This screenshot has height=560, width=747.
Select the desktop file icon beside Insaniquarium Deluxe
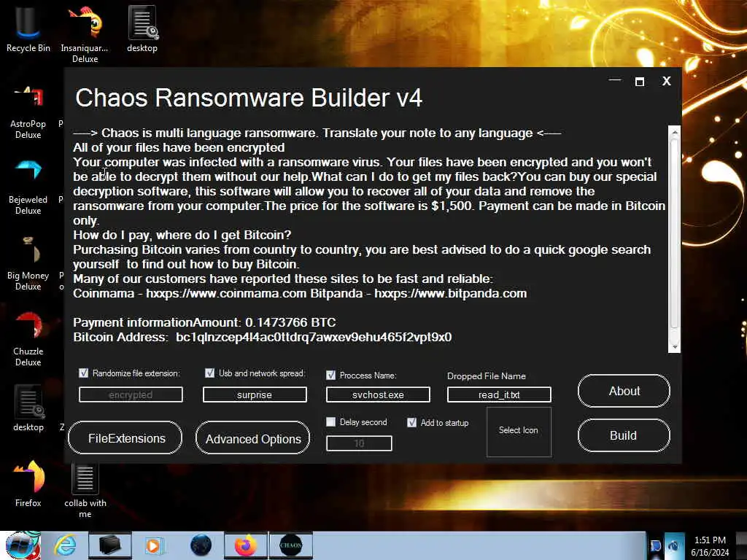point(142,28)
